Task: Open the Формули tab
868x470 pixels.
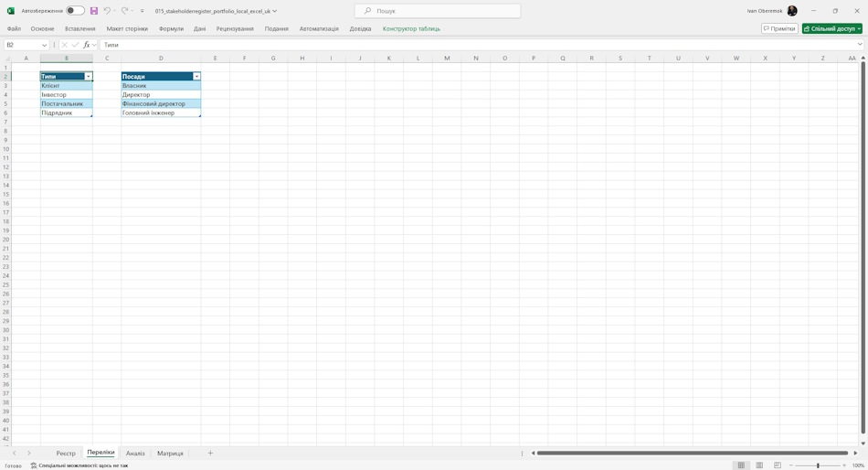Action: pos(171,29)
